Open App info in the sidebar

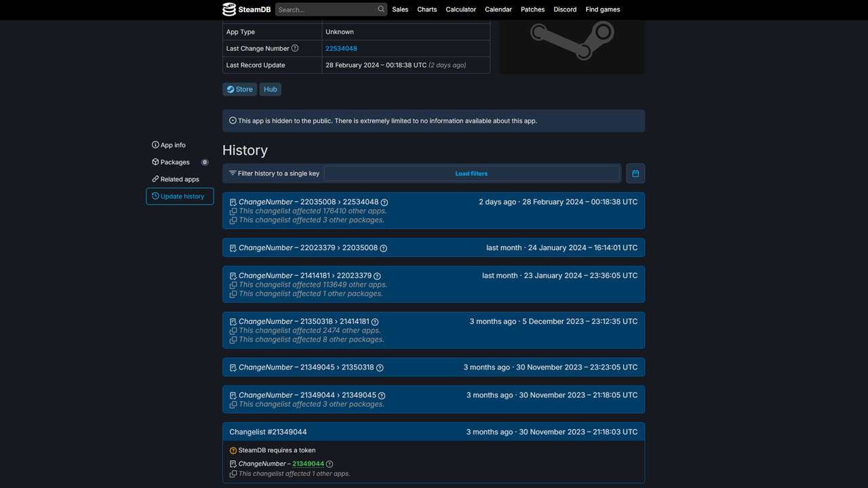coord(169,145)
